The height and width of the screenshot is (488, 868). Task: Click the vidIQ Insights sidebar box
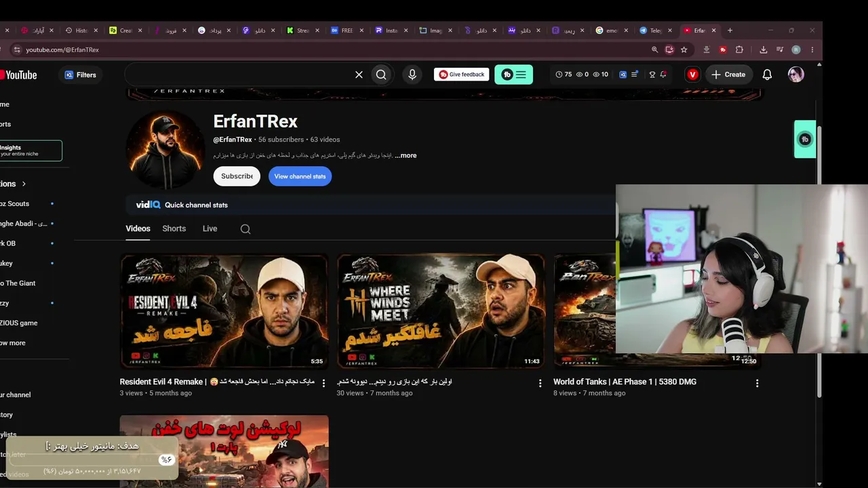coord(31,150)
